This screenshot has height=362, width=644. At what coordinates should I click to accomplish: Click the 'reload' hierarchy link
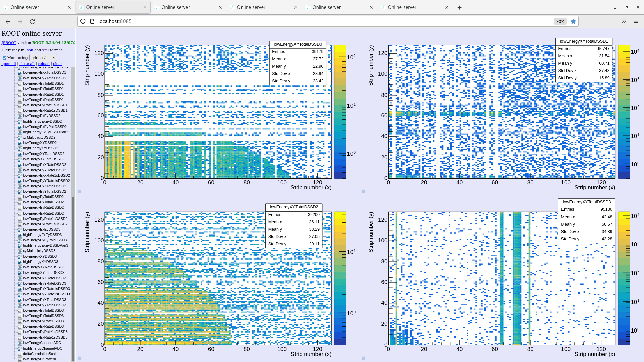point(44,64)
